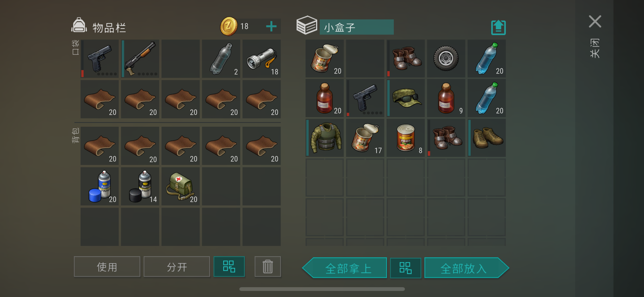Add coins with the plus button
Screen dimensions: 644x297
coord(271,26)
